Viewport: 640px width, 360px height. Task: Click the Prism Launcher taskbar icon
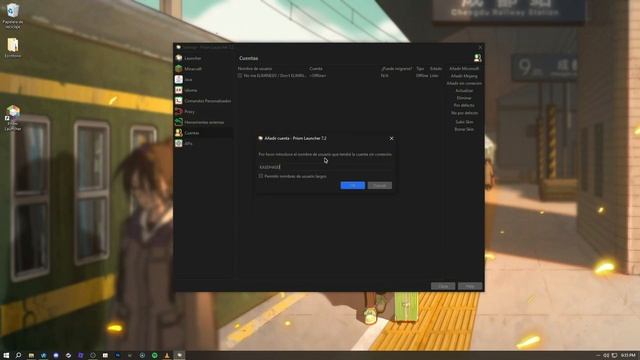pos(179,356)
